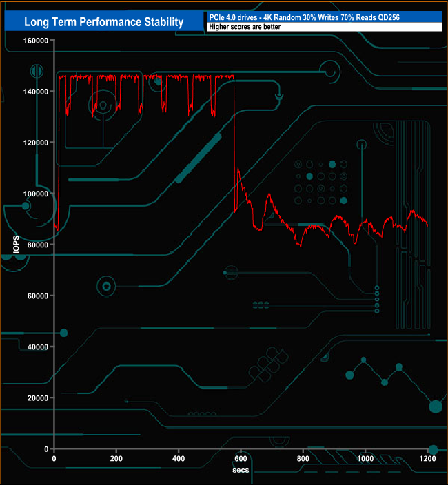Click the 160000 y-axis label
The height and width of the screenshot is (485, 448).
(x=36, y=41)
